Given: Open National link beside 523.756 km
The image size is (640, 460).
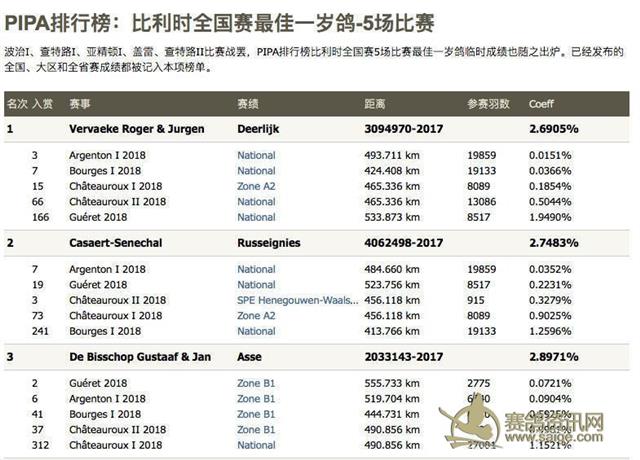Looking at the screenshot, I should (256, 285).
